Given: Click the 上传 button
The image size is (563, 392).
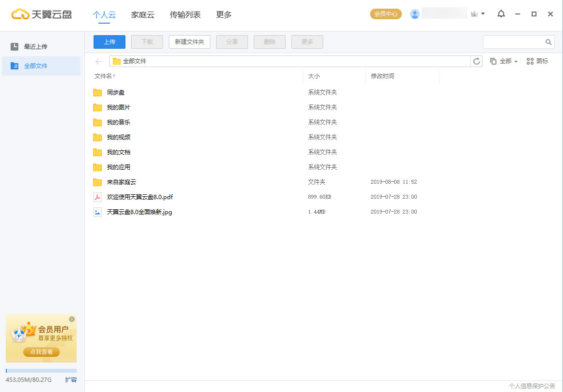Looking at the screenshot, I should [109, 42].
